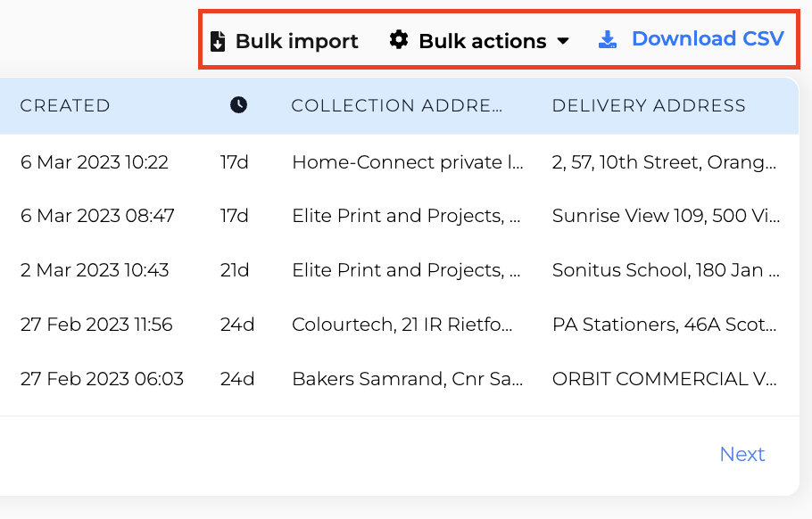Open the Bulk import option
812x519 pixels.
point(284,41)
